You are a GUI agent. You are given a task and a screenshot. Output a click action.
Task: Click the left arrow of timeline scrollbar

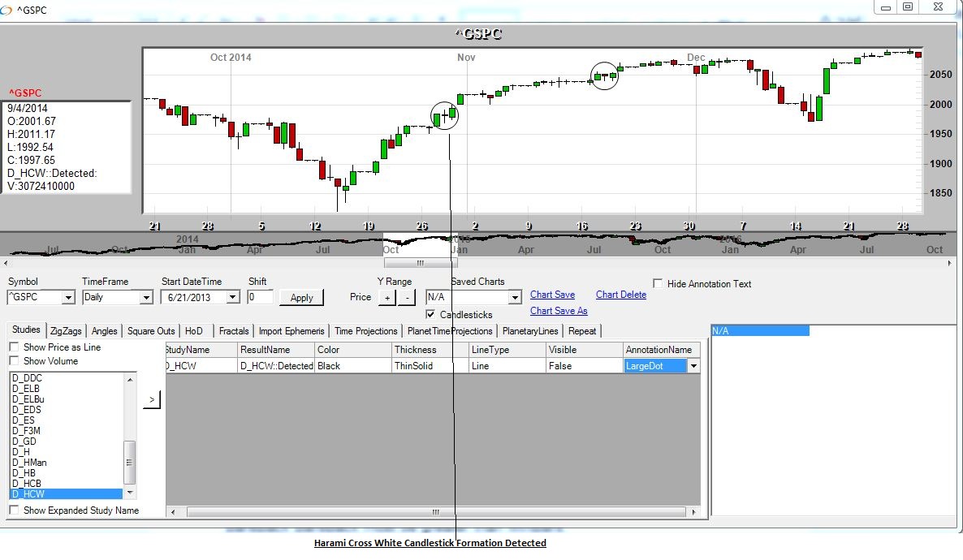[x=6, y=263]
